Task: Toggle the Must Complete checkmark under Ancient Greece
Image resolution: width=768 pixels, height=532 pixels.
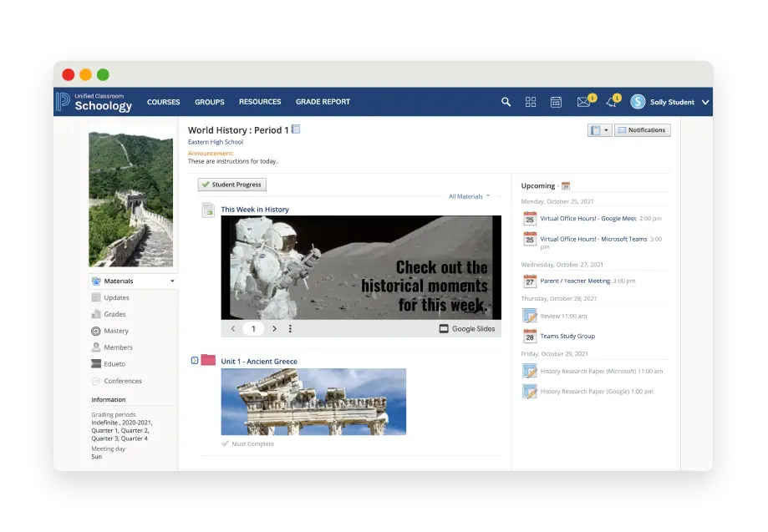Action: click(226, 443)
